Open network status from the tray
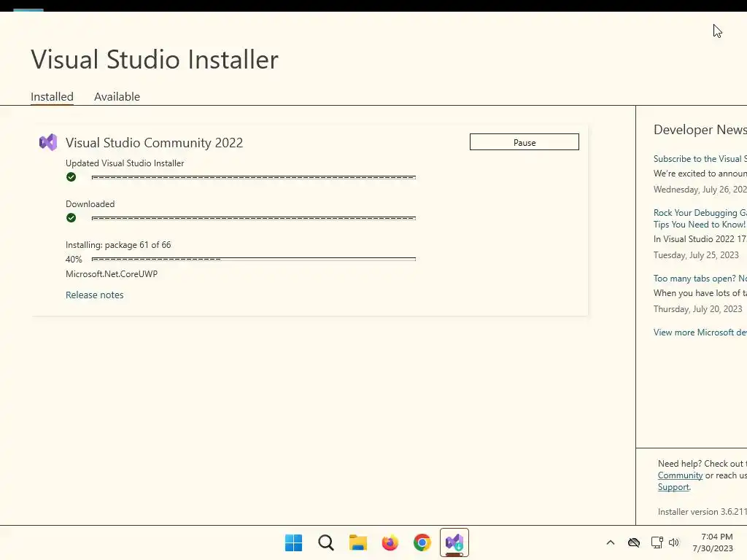This screenshot has width=747, height=560. [657, 542]
